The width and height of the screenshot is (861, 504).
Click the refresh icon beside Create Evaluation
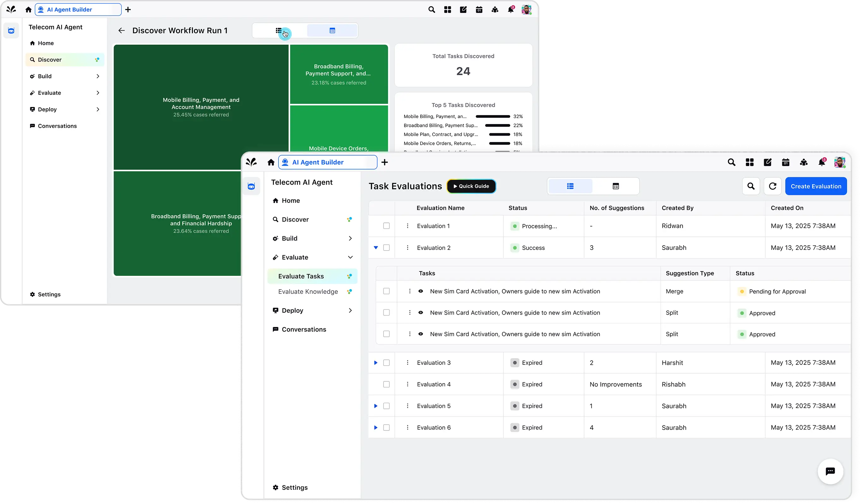(772, 186)
